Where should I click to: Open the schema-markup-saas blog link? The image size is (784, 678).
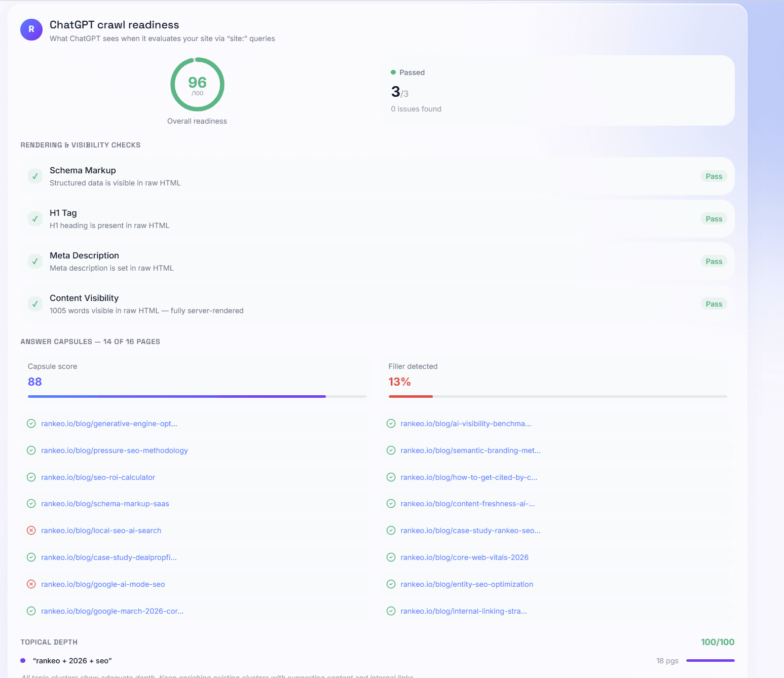[105, 504]
